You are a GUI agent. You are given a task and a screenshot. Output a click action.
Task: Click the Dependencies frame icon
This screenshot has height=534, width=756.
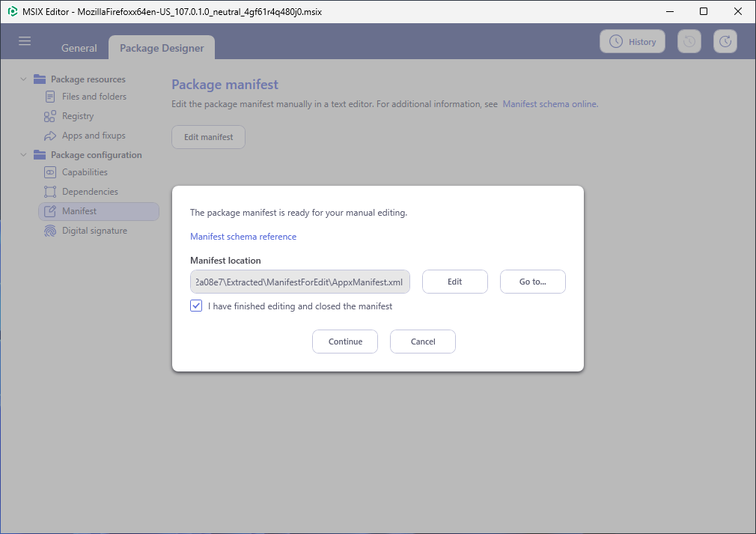click(49, 192)
